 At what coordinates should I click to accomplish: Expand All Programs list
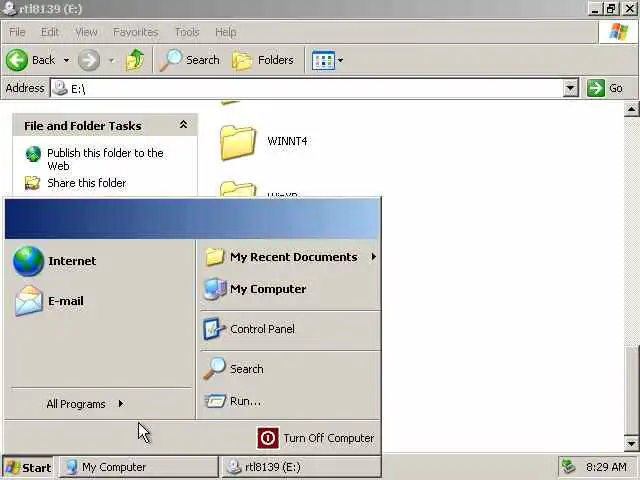85,404
